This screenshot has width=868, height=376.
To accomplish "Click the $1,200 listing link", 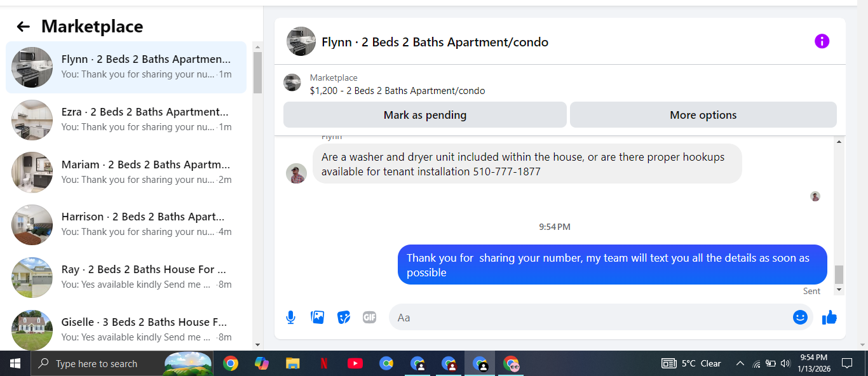I will pyautogui.click(x=398, y=91).
